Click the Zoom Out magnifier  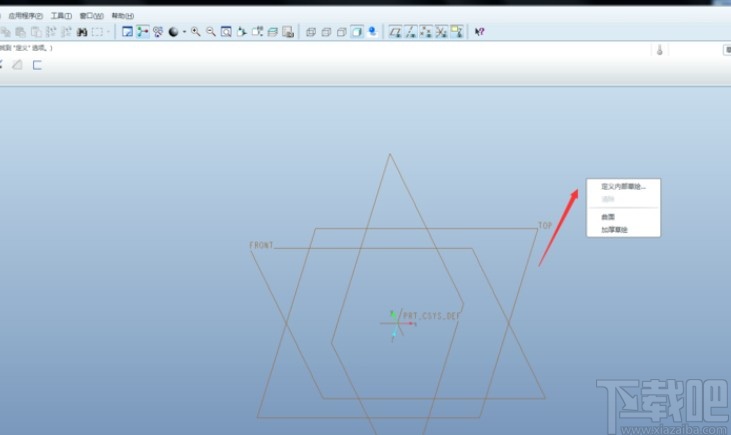(211, 32)
